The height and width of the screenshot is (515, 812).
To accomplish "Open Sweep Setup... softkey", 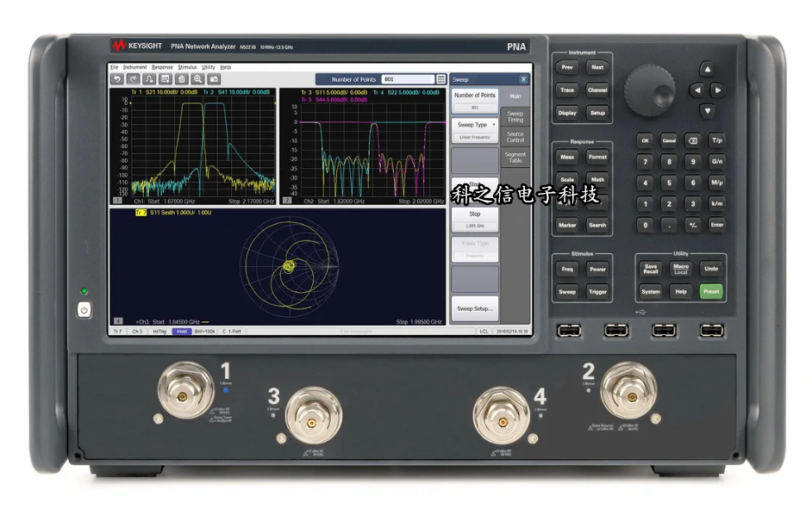I will point(475,308).
